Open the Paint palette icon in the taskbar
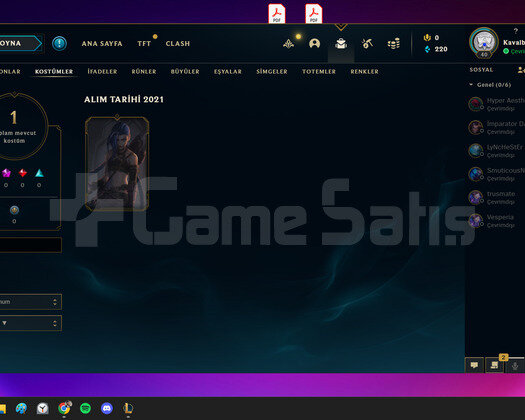The height and width of the screenshot is (420, 525). tap(21, 408)
